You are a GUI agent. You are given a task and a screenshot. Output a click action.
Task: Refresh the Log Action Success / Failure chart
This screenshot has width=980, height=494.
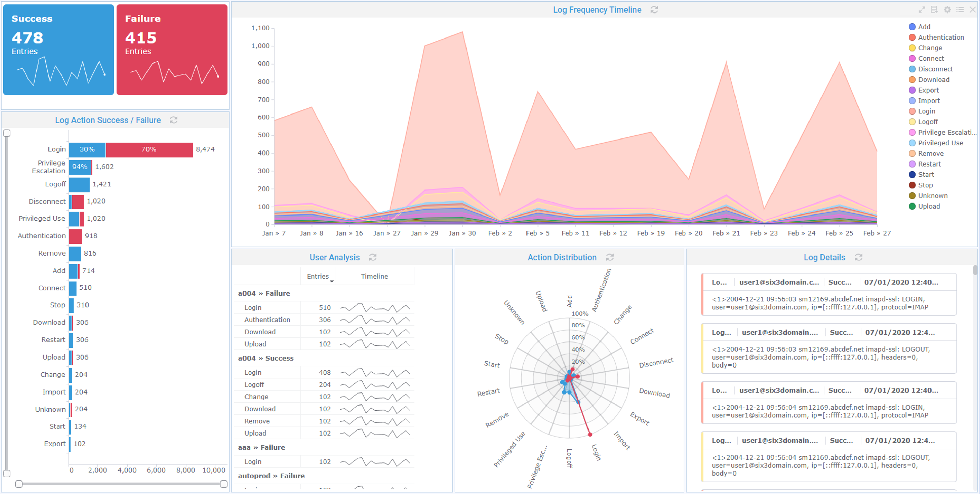[174, 120]
